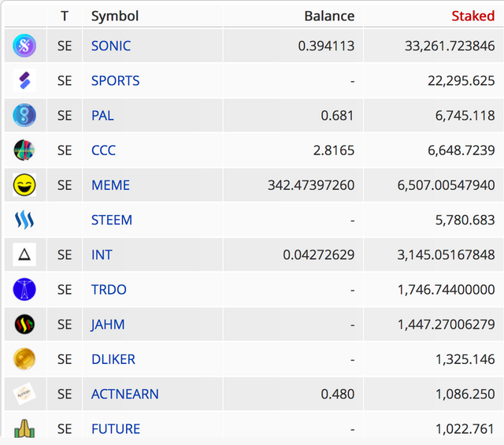Open the DLIKER symbol link
This screenshot has width=504, height=445.
113,359
